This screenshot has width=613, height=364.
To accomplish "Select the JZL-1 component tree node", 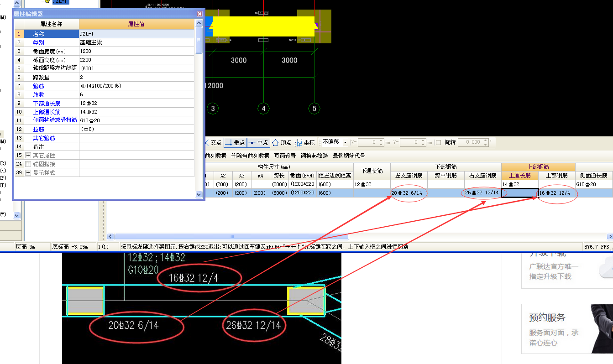I will [61, 2].
